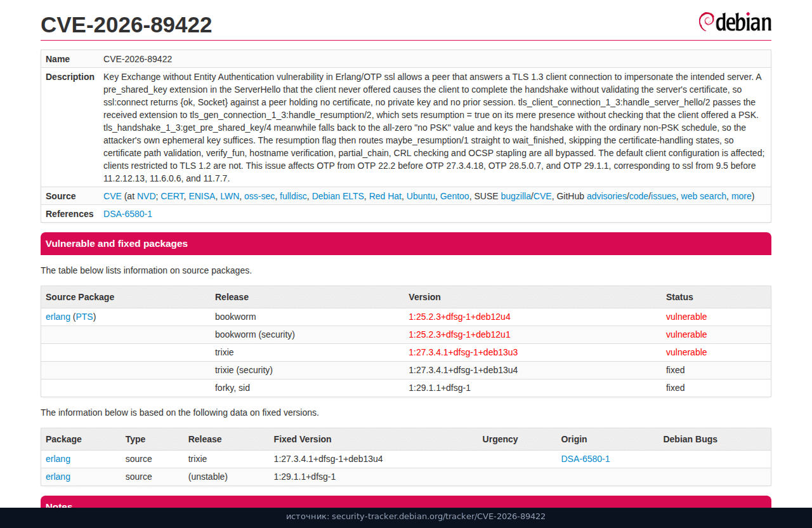
Task: Open the erlang link in the trixie fixed-version row
Action: [x=58, y=459]
